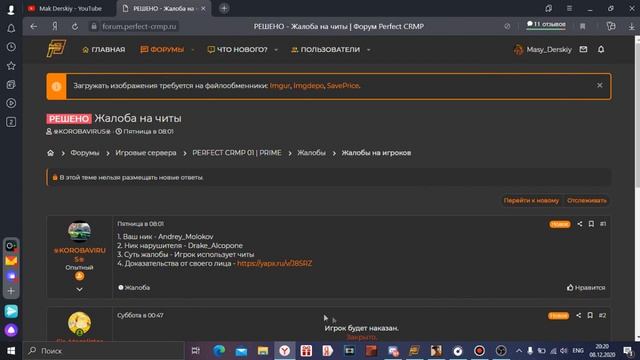
Task: Click the Отслеживать button
Action: pos(587,200)
